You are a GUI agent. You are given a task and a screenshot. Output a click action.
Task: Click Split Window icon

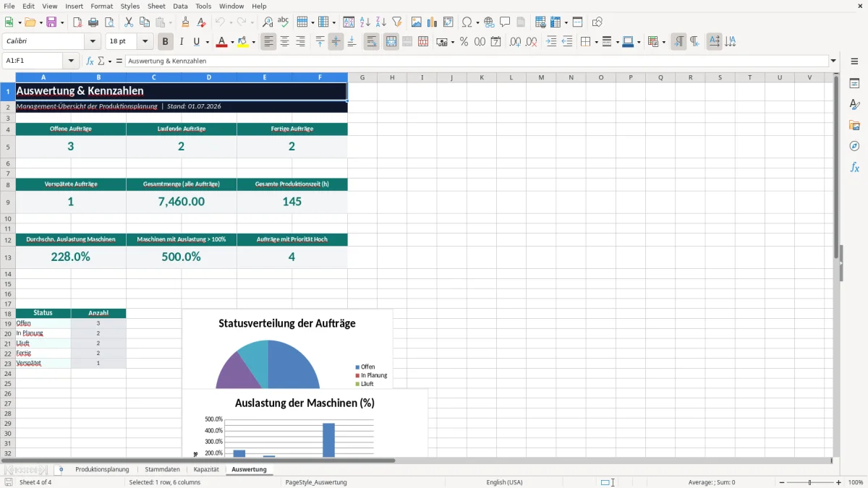click(x=578, y=22)
